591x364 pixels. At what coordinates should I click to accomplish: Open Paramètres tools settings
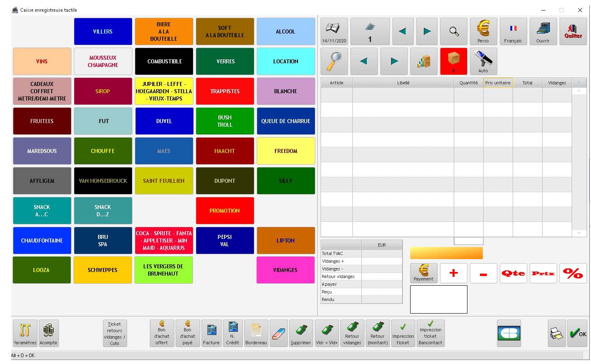click(x=25, y=333)
